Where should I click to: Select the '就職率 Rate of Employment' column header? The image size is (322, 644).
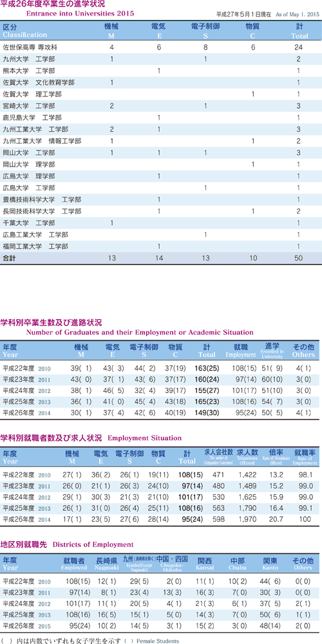305,457
